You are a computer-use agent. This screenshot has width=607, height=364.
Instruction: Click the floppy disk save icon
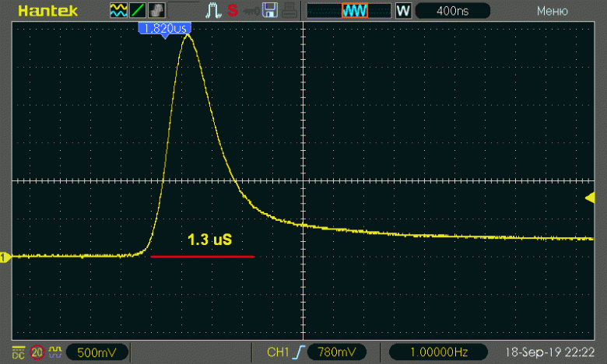point(270,10)
